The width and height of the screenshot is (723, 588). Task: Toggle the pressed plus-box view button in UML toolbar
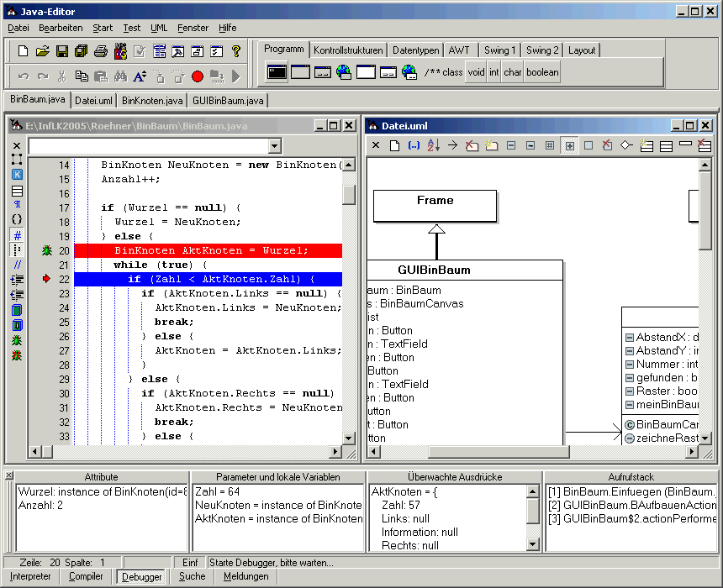(569, 146)
